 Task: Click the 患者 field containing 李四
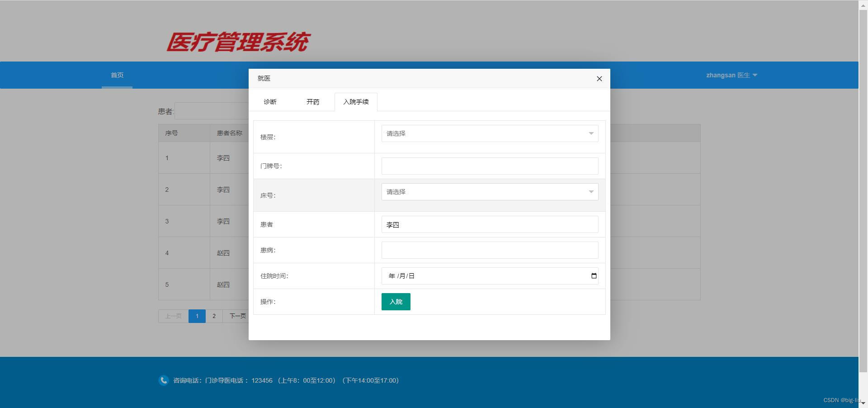point(490,224)
